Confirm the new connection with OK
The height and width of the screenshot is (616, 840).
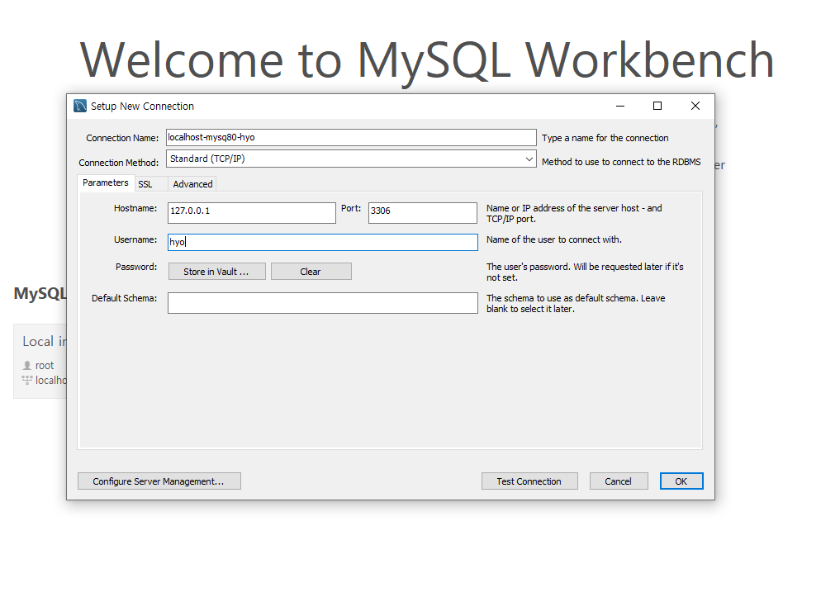pyautogui.click(x=681, y=481)
